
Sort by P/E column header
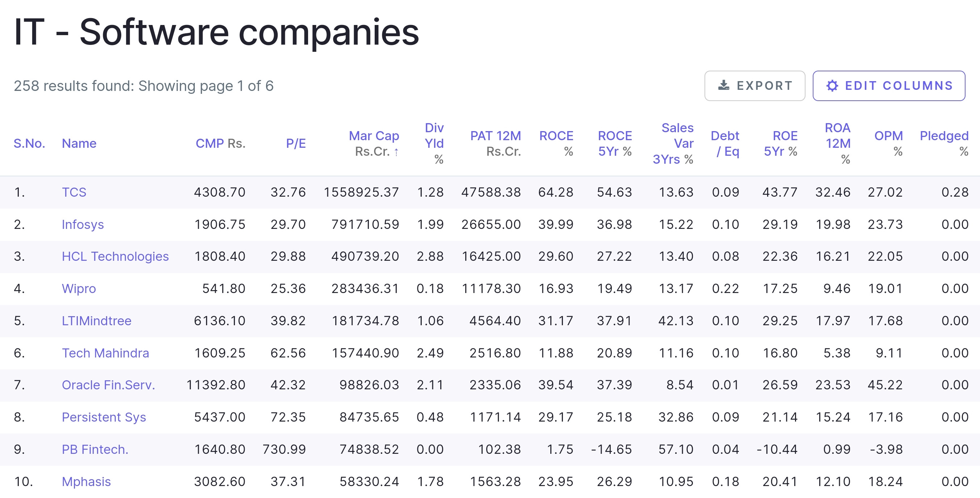[296, 143]
